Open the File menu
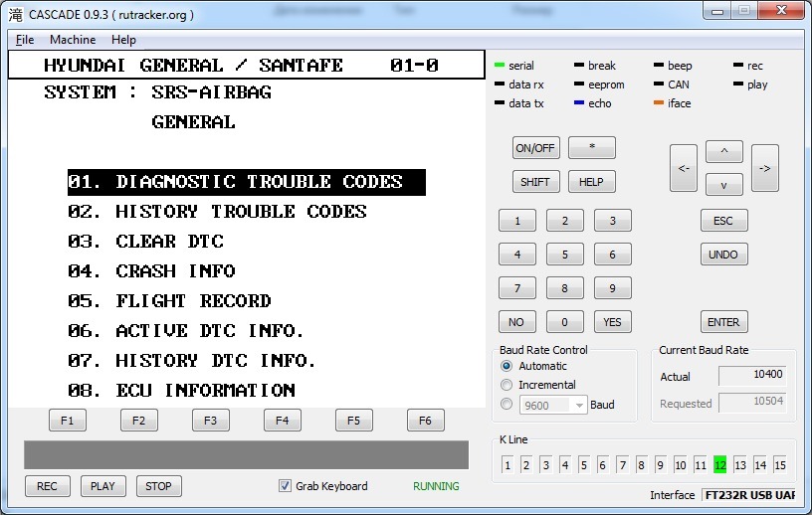This screenshot has width=812, height=515. click(25, 40)
